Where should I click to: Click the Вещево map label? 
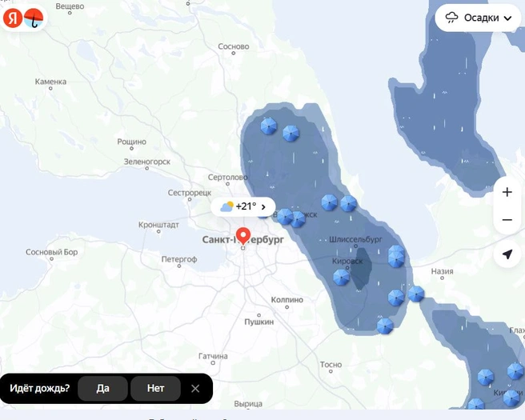70,6
